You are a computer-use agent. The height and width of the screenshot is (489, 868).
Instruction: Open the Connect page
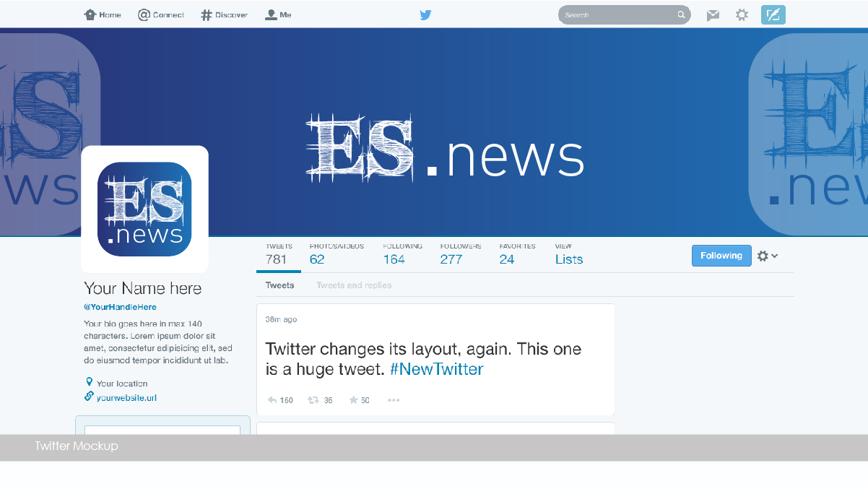pos(161,14)
